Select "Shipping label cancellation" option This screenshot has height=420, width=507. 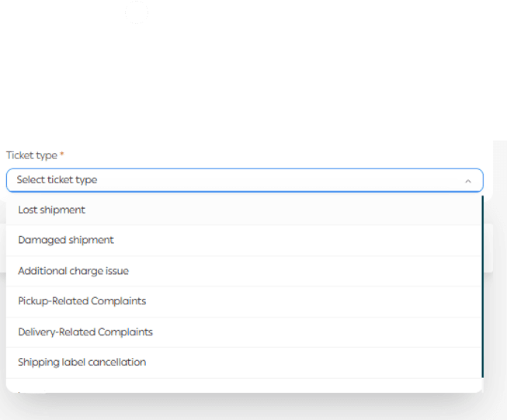[82, 362]
